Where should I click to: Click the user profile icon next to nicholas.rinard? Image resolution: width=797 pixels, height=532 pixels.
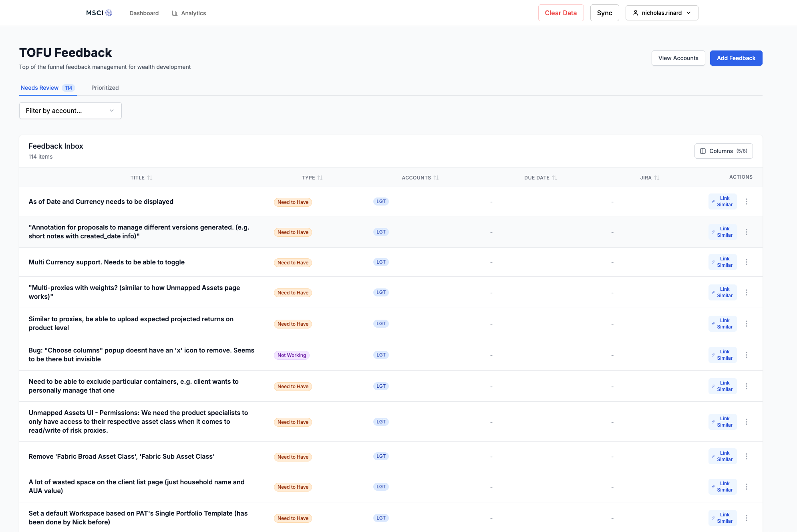point(636,12)
